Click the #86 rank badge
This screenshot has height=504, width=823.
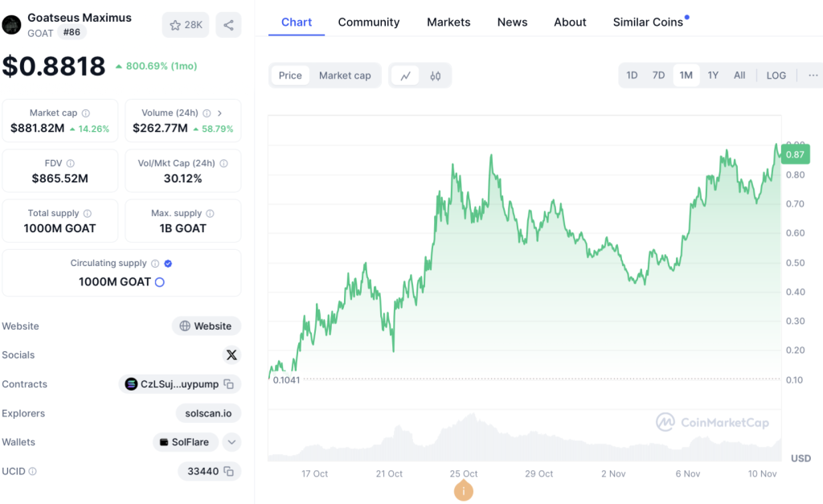(x=72, y=32)
